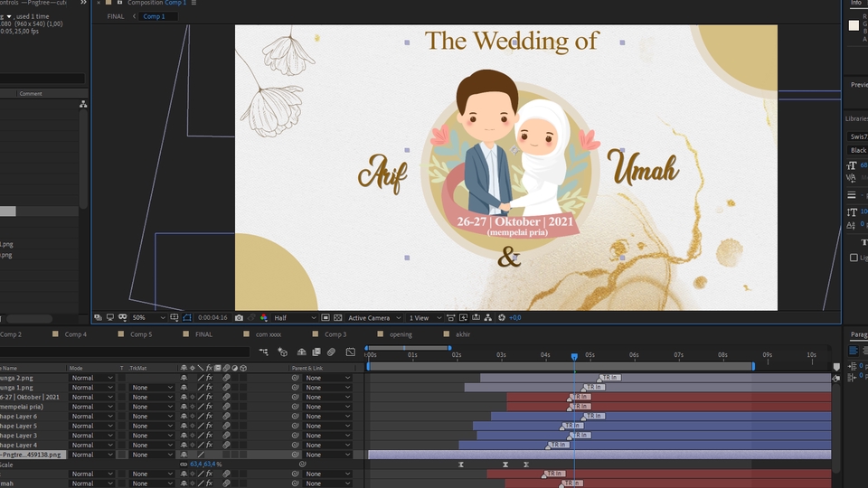868x488 pixels.
Task: Open the grid and guide options icon
Action: point(175,317)
